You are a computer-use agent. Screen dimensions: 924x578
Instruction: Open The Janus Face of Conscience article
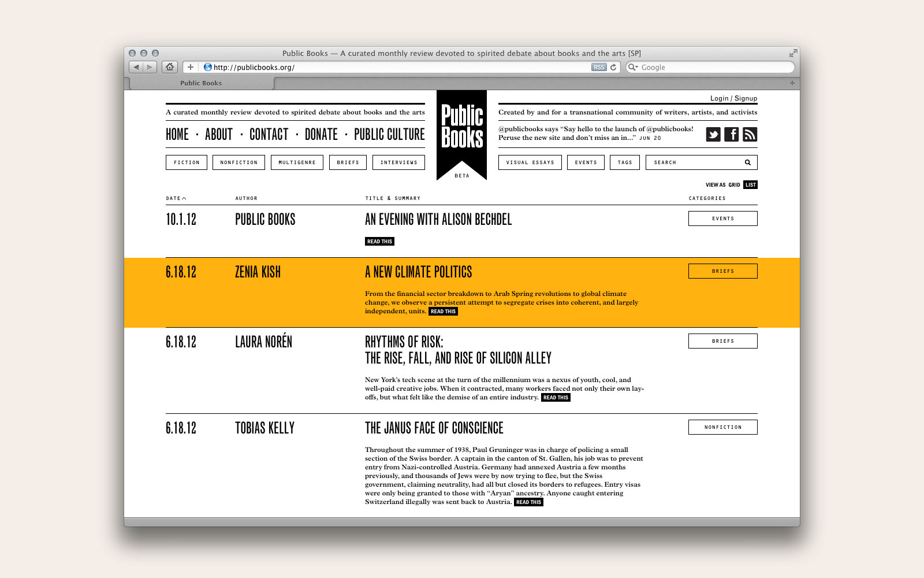click(434, 428)
